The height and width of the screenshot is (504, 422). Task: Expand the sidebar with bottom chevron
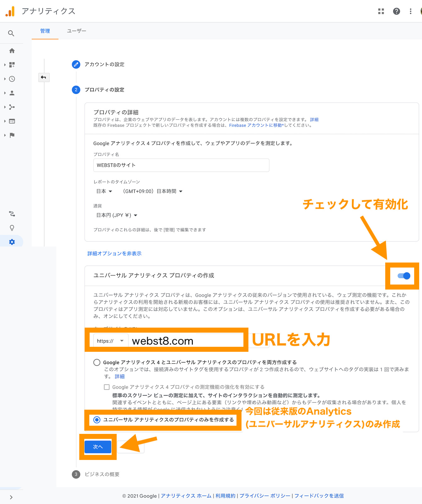pos(11,497)
